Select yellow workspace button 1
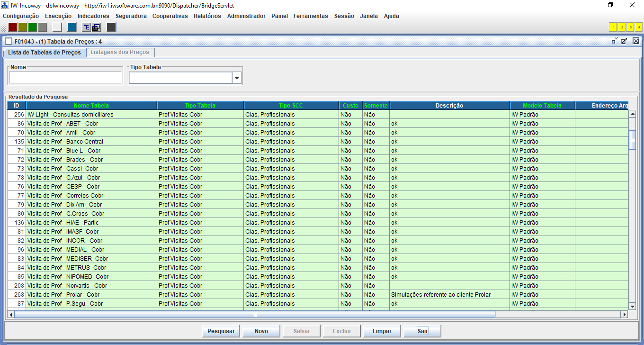 pyautogui.click(x=613, y=27)
